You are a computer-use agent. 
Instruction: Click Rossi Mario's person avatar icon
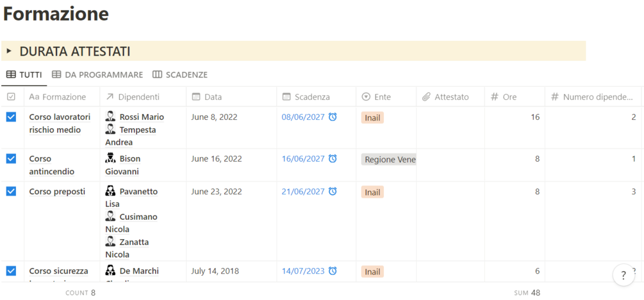[x=111, y=117]
